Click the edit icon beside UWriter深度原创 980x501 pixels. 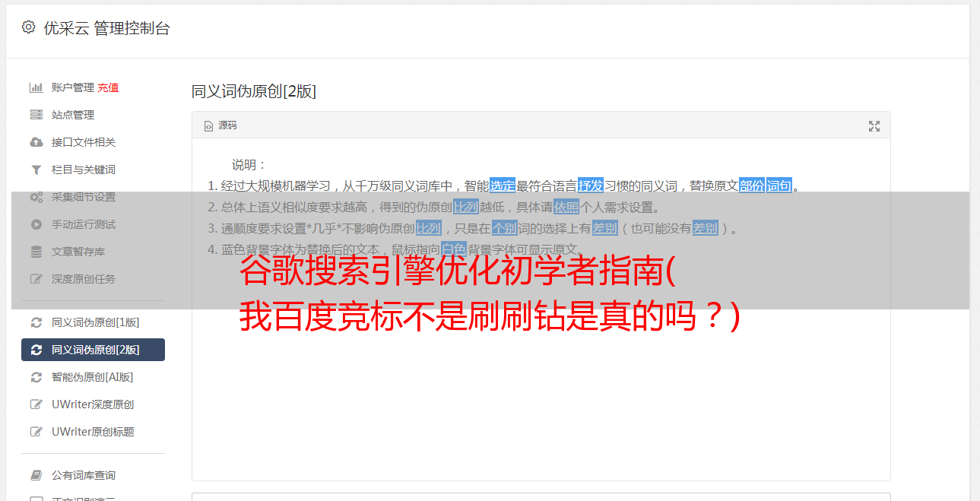tap(36, 404)
